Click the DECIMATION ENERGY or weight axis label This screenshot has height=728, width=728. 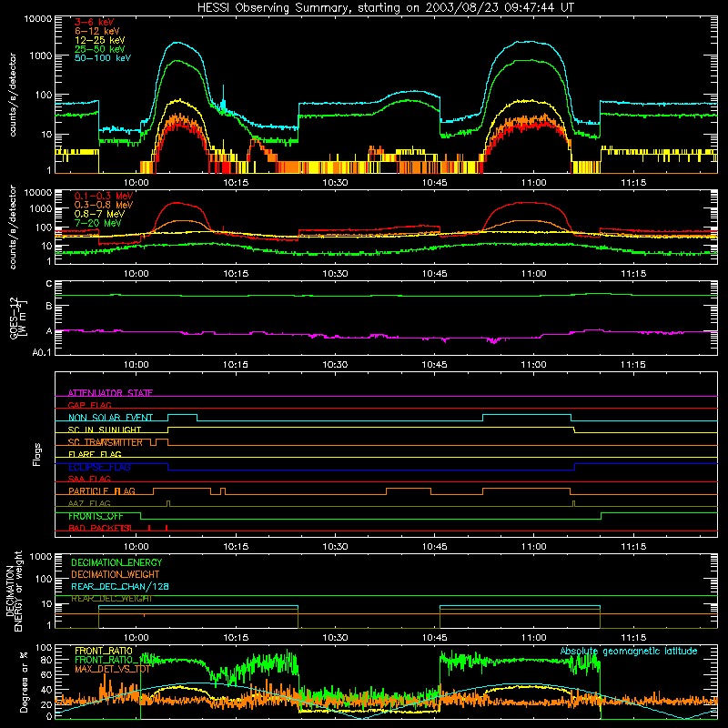[x=14, y=591]
